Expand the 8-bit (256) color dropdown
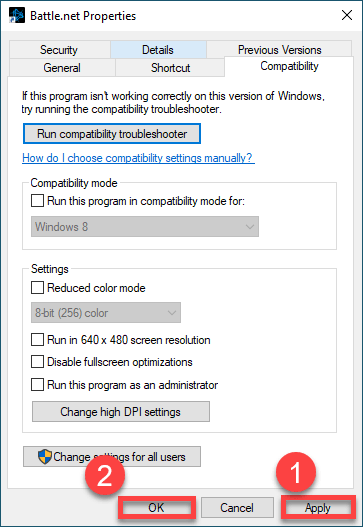This screenshot has width=363, height=527. [x=106, y=313]
